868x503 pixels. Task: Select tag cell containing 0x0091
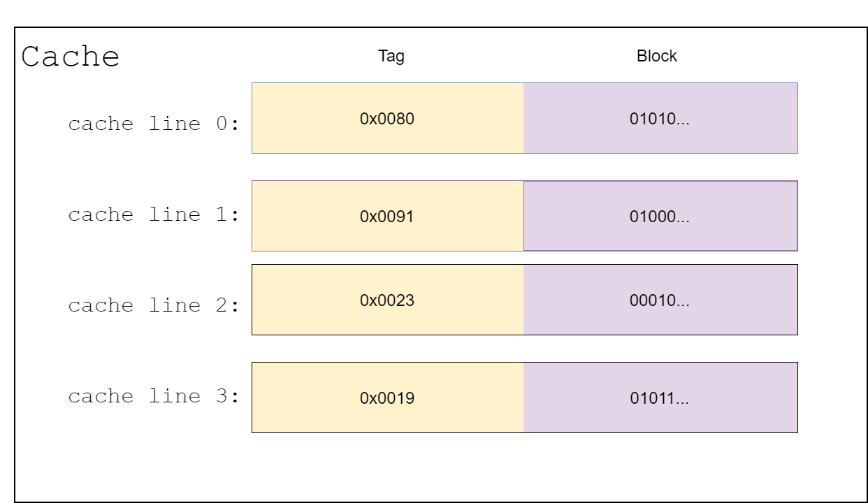point(388,216)
